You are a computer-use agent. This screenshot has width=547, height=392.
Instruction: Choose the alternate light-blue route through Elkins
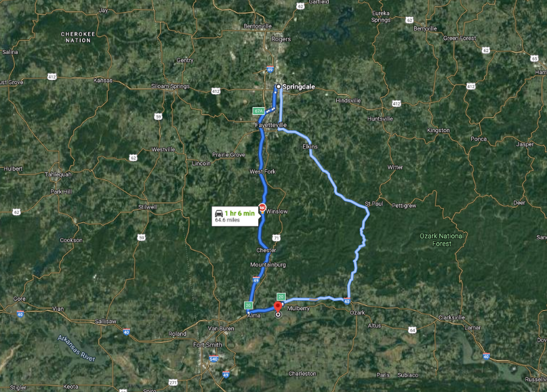(335, 191)
